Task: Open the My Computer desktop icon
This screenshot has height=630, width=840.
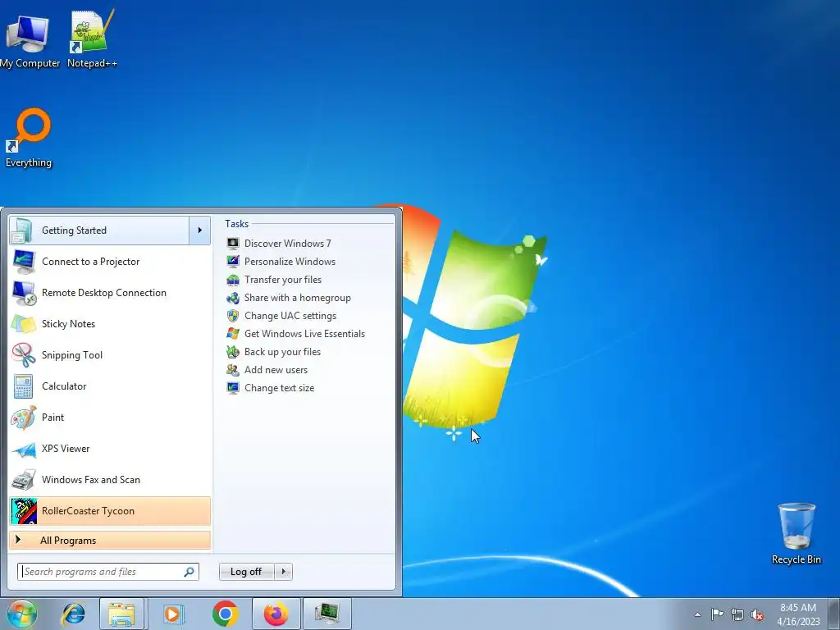Action: click(30, 42)
